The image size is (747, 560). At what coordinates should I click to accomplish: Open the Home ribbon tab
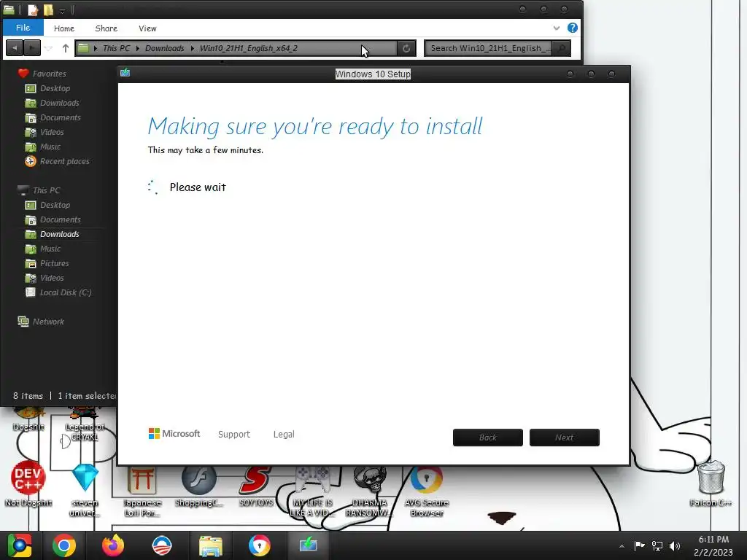coord(64,28)
